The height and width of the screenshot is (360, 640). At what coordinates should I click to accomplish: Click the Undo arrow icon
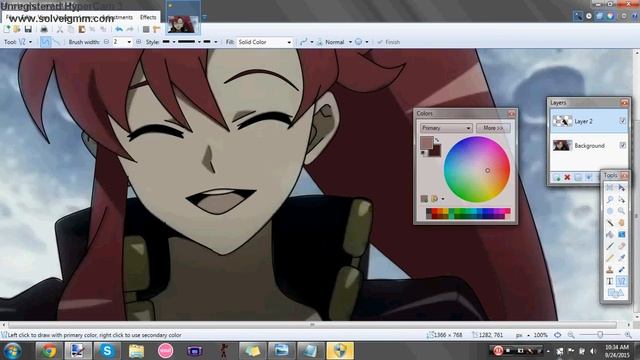tap(119, 29)
